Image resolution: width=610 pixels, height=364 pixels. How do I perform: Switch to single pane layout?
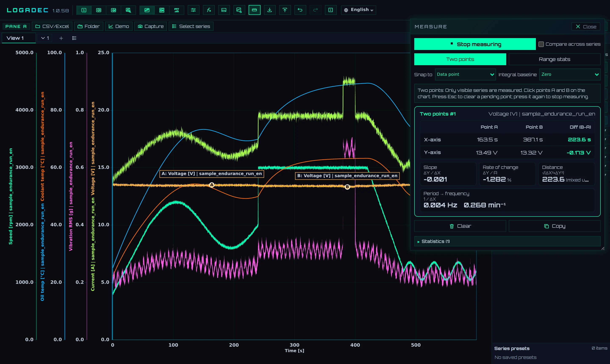84,10
